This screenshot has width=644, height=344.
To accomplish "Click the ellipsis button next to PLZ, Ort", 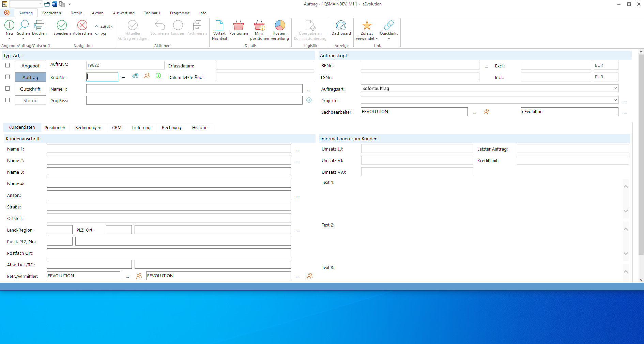I will pos(298,231).
